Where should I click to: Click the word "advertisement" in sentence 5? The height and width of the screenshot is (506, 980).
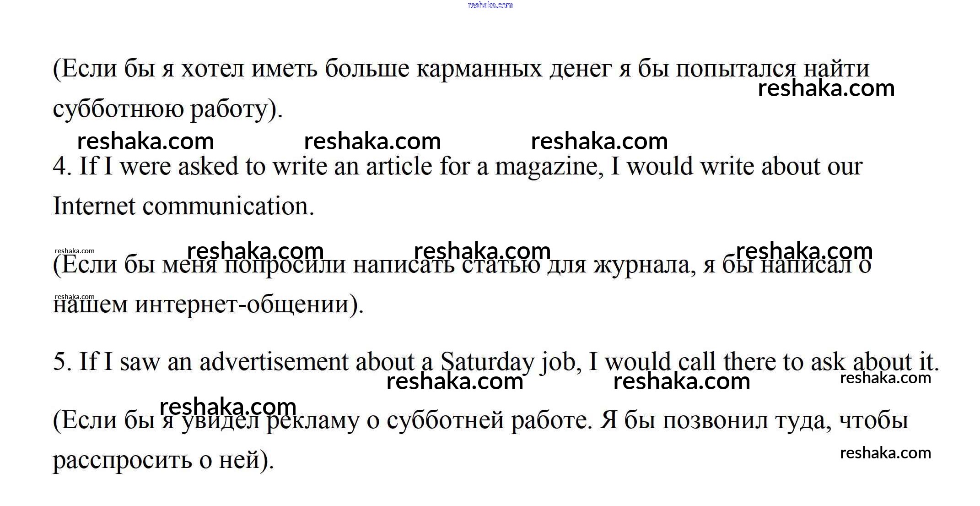click(274, 362)
